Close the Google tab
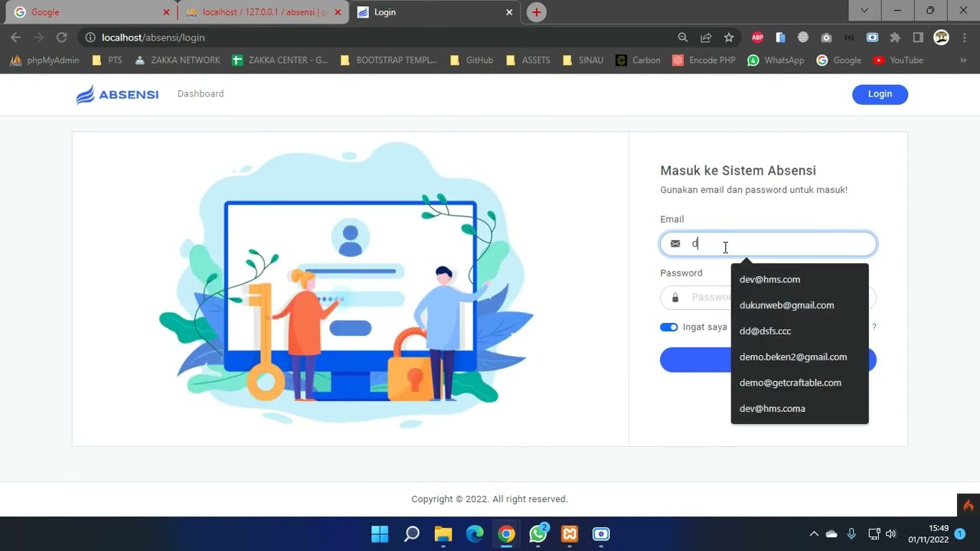Image resolution: width=980 pixels, height=551 pixels. [x=166, y=12]
